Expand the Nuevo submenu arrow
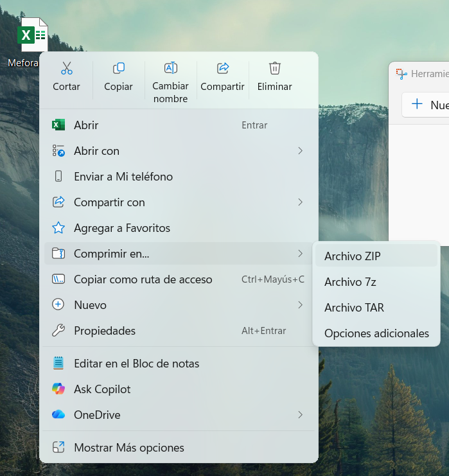The width and height of the screenshot is (449, 476). tap(300, 305)
